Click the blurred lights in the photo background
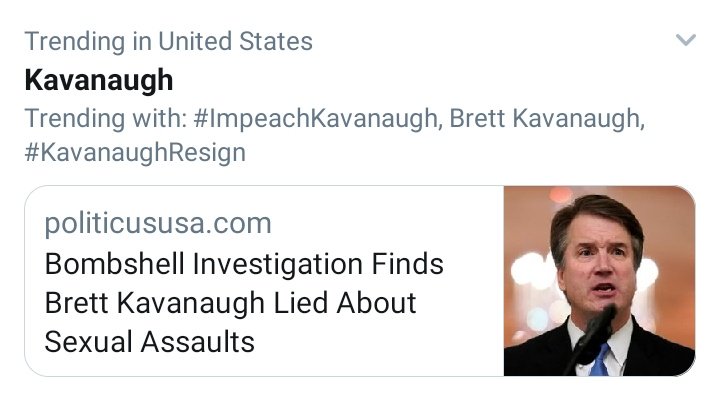720x393 pixels. 530,271
